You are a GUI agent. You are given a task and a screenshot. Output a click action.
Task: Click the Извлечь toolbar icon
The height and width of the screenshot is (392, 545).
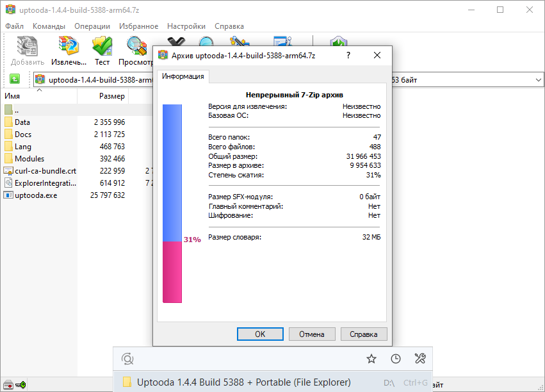(69, 45)
